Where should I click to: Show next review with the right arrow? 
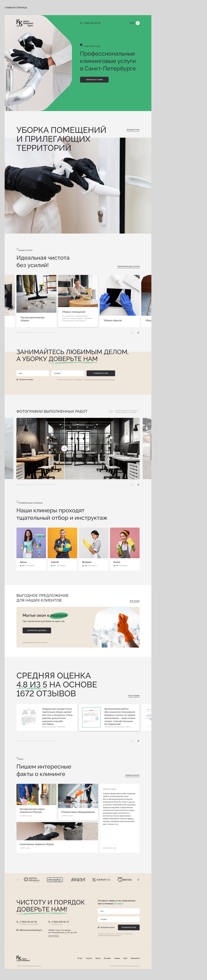pos(138,741)
